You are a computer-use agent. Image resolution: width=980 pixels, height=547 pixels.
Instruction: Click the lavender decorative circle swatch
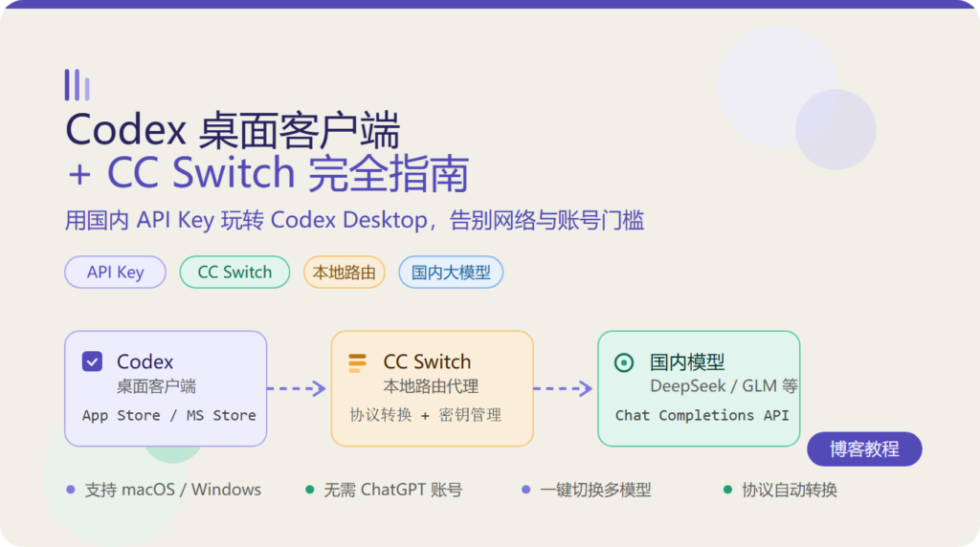pyautogui.click(x=835, y=129)
